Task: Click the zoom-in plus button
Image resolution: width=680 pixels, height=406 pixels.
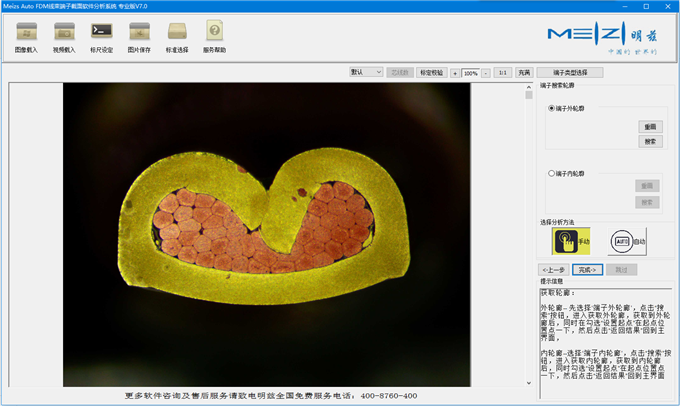Action: tap(455, 73)
